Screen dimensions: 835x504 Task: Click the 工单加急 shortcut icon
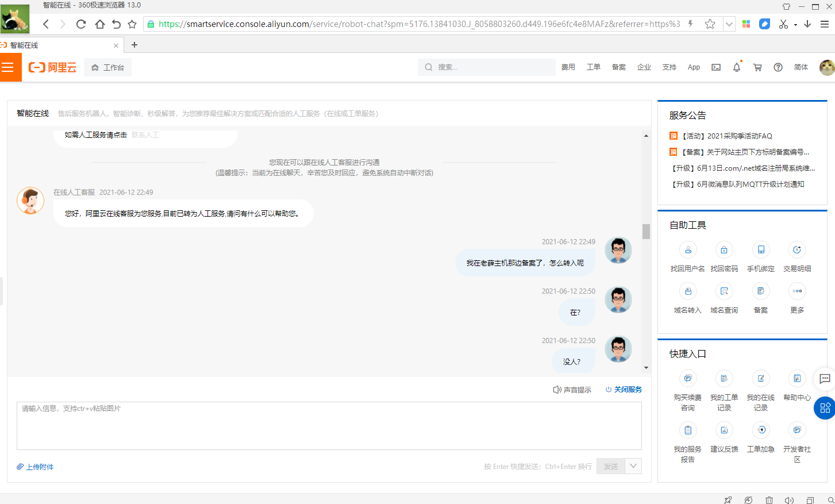tap(760, 430)
